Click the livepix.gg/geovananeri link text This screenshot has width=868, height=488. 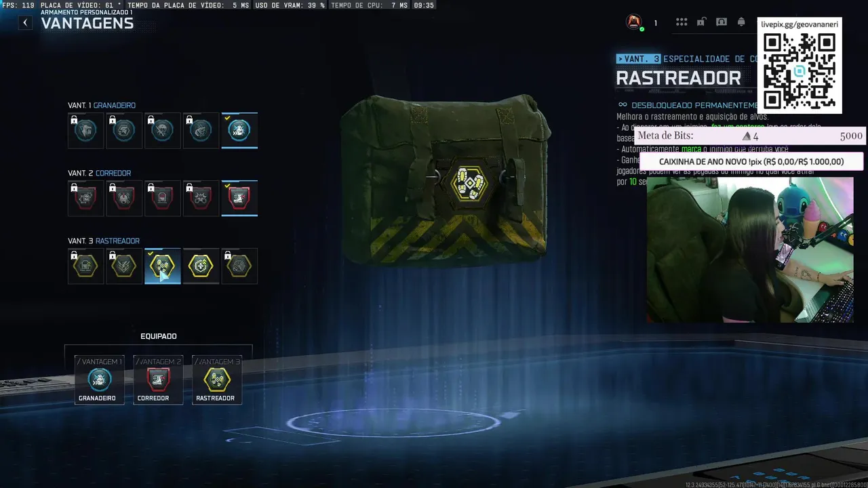click(x=800, y=24)
